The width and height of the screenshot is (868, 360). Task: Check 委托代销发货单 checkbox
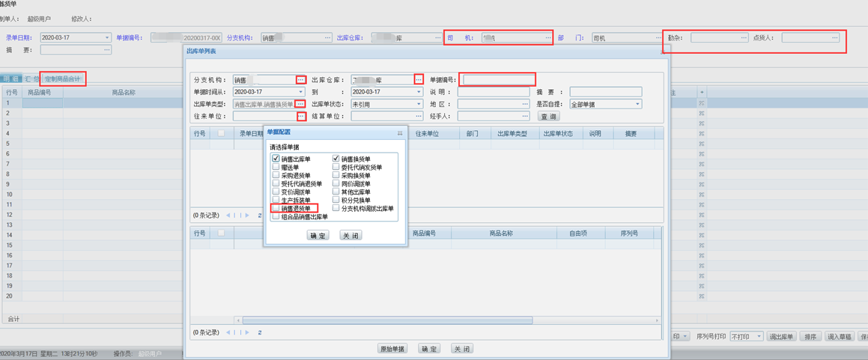coord(336,167)
